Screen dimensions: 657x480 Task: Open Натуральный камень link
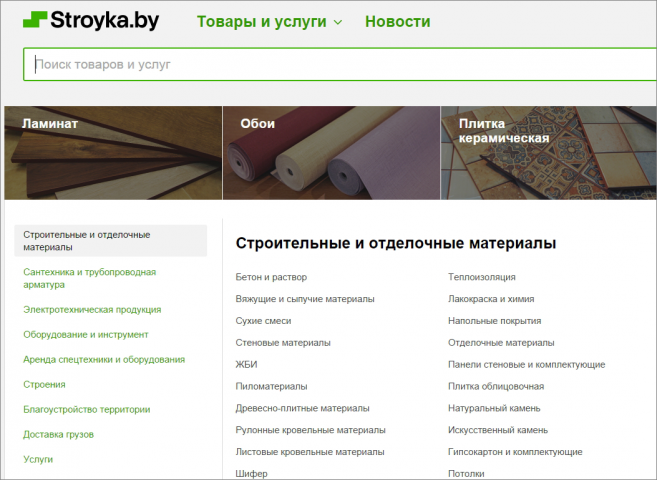[494, 408]
